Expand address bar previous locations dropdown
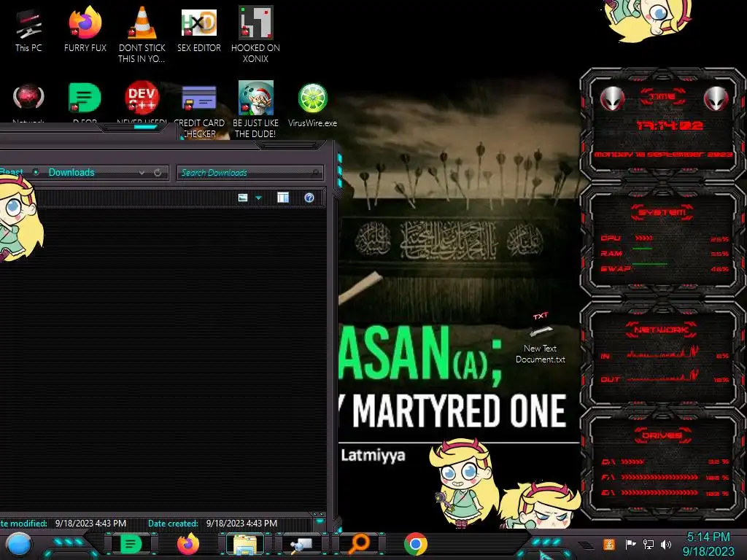The height and width of the screenshot is (560, 747). 142,173
